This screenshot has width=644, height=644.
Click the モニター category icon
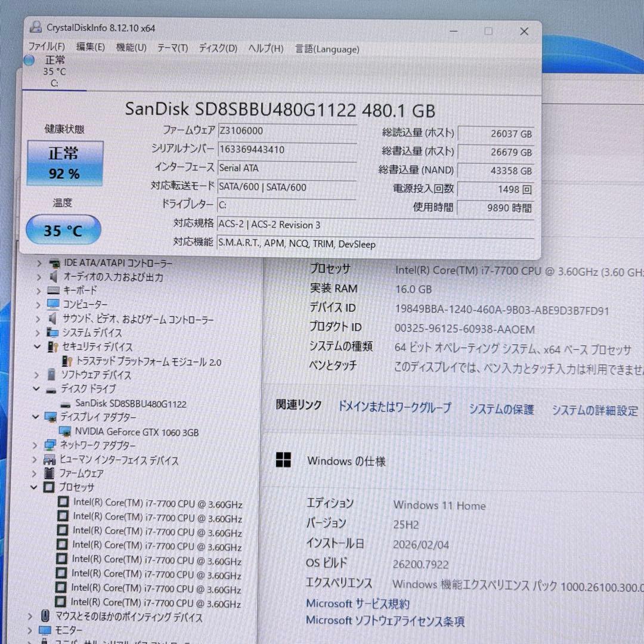point(44,630)
